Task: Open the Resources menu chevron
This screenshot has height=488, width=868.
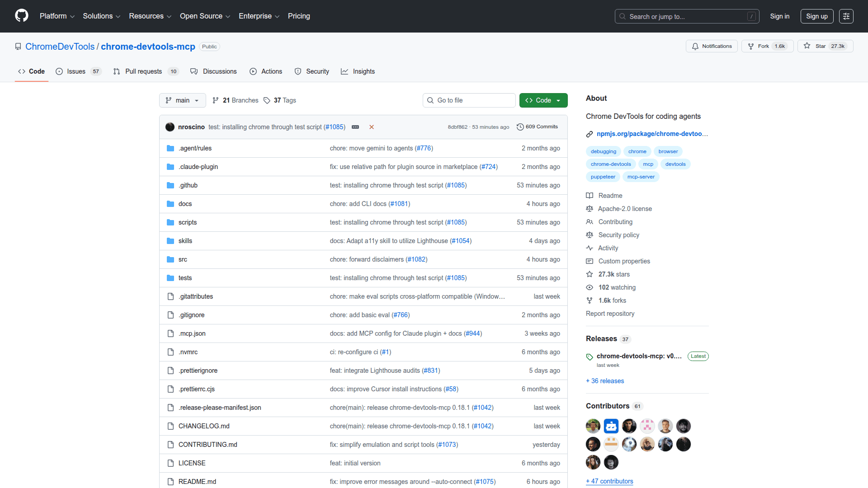Action: 169,16
